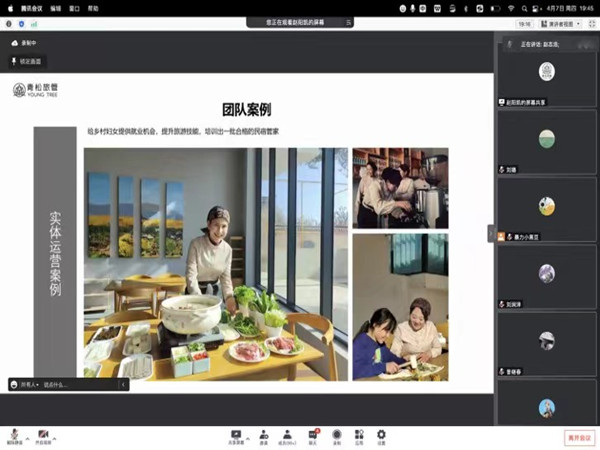The height and width of the screenshot is (450, 600).
Task: Click the record icon in toolbar
Action: (x=337, y=434)
